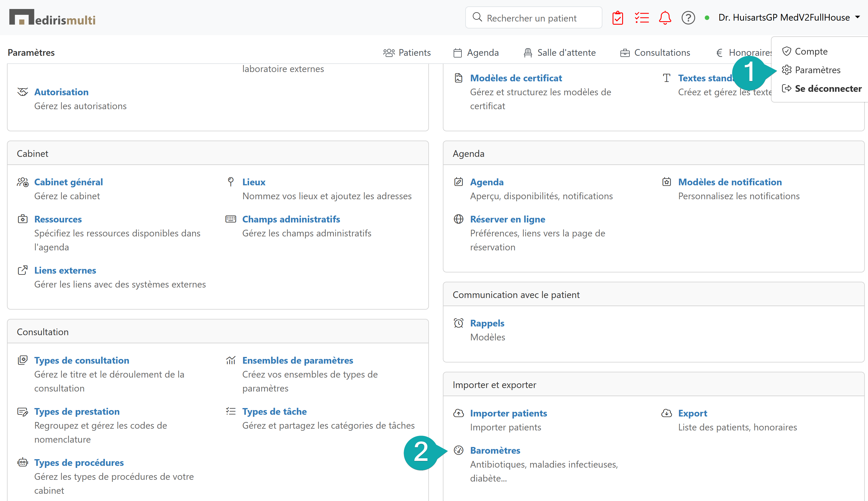Open Compte in the user menu

810,51
